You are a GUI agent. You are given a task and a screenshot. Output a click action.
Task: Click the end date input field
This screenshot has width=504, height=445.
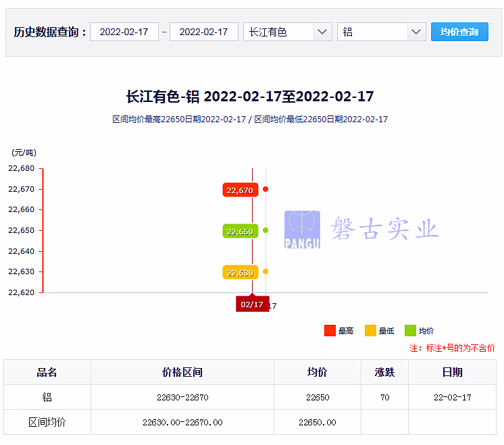(204, 32)
